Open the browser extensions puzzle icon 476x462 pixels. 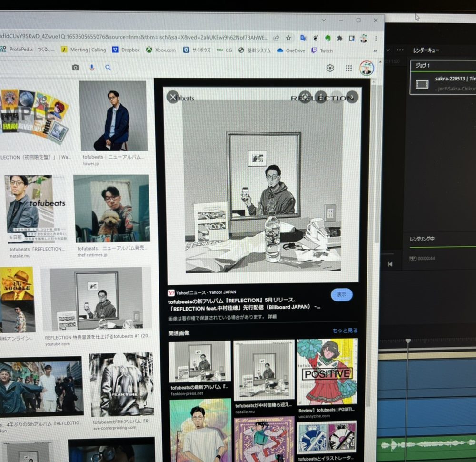(340, 38)
